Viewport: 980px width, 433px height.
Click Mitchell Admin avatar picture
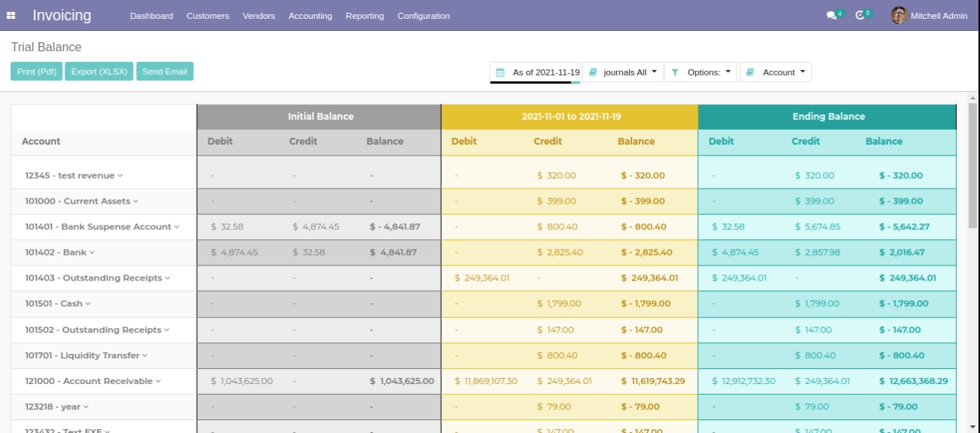(898, 15)
